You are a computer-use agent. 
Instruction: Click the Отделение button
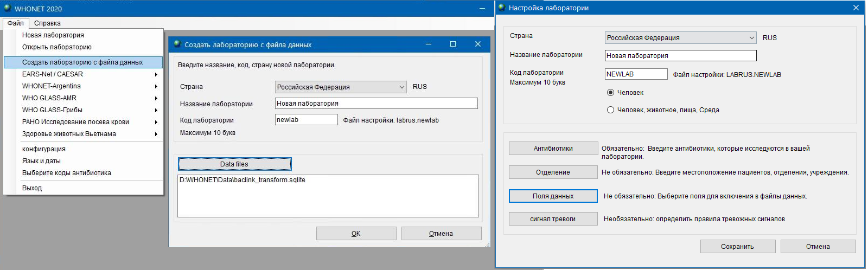pyautogui.click(x=553, y=172)
